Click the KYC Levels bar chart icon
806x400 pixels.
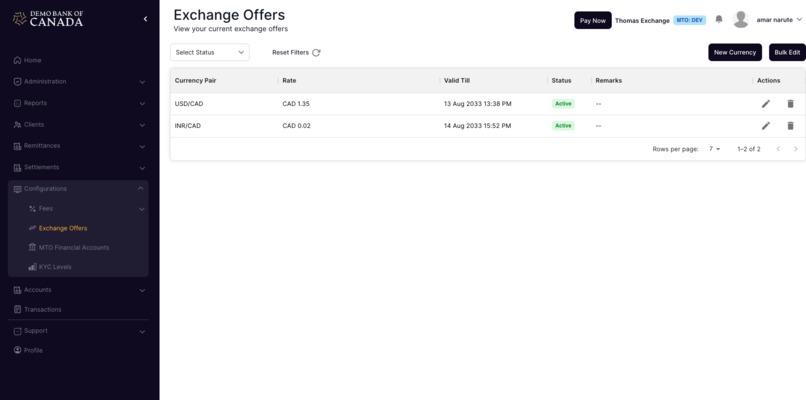32,267
